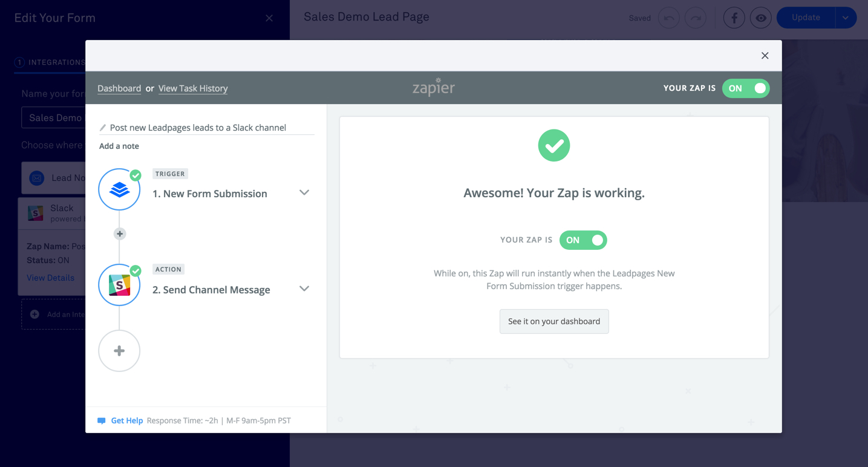The height and width of the screenshot is (467, 868).
Task: Toggle the header Your Zap Is switch
Action: (746, 88)
